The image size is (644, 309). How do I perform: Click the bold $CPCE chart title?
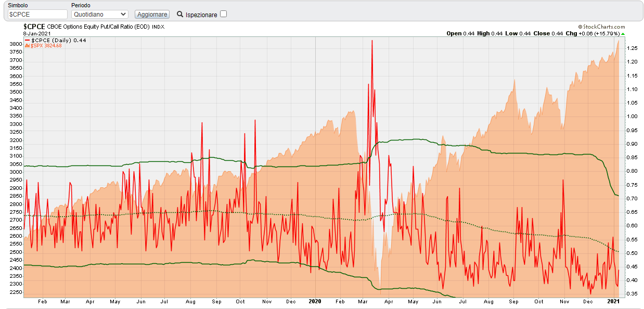point(34,27)
